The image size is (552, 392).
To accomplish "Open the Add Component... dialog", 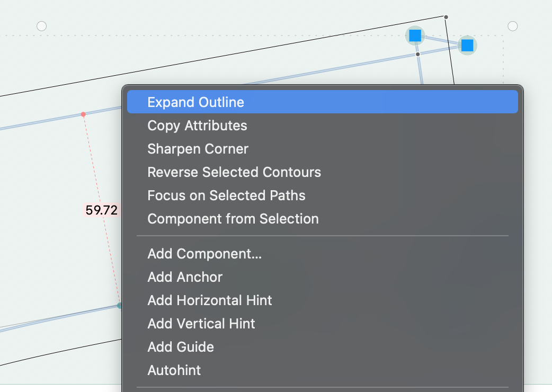I will [204, 254].
